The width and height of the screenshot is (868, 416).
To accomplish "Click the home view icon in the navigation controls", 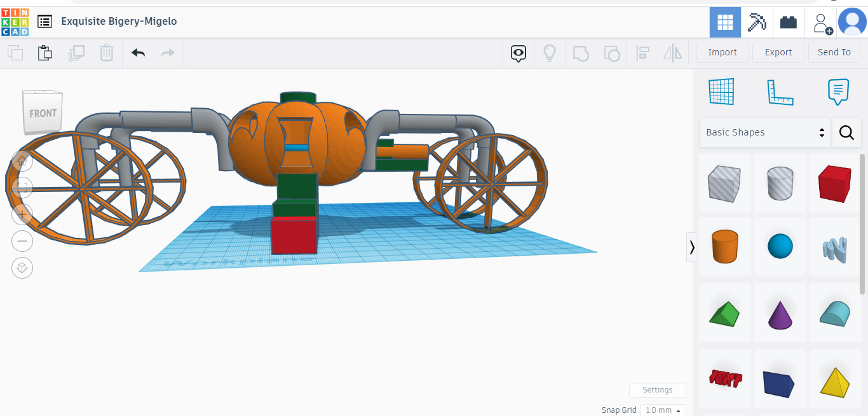I will (x=22, y=162).
